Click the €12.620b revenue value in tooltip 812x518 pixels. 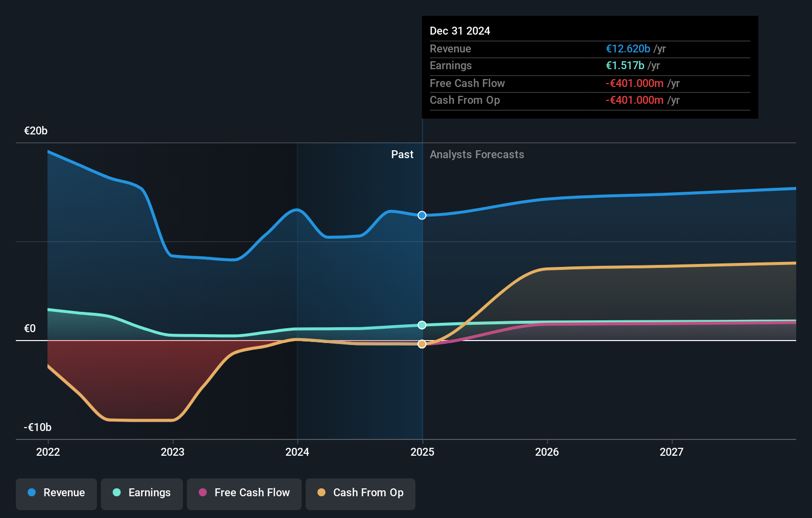click(628, 48)
